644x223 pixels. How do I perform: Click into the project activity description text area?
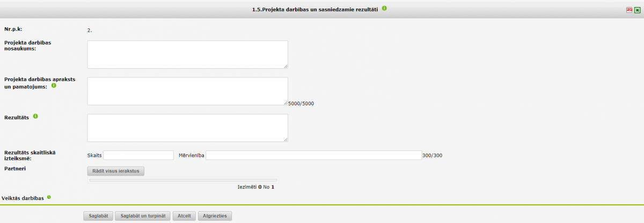pyautogui.click(x=187, y=91)
